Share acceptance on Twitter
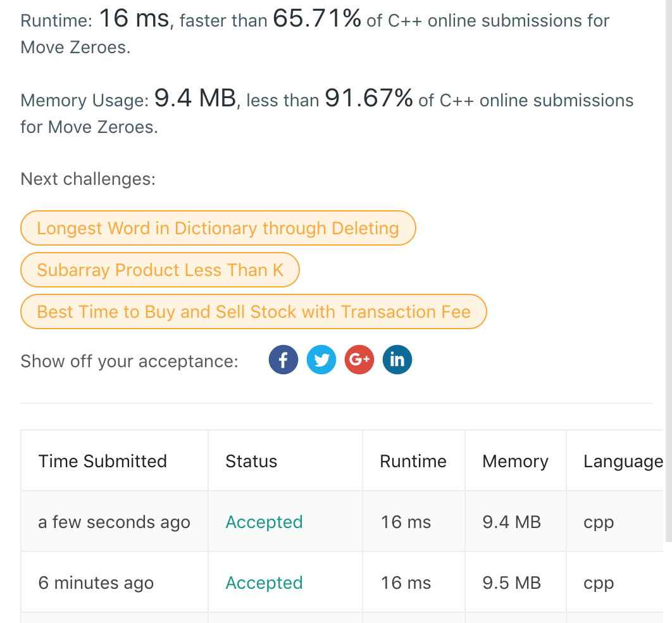This screenshot has width=672, height=623. (x=321, y=360)
